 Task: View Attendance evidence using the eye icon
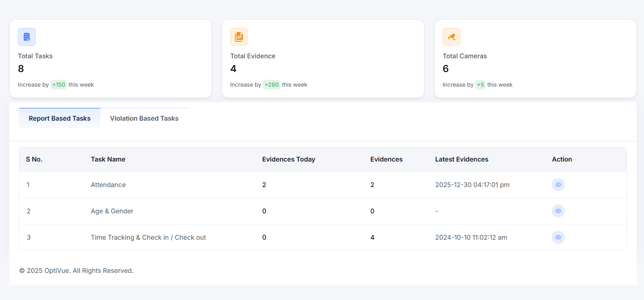[558, 185]
